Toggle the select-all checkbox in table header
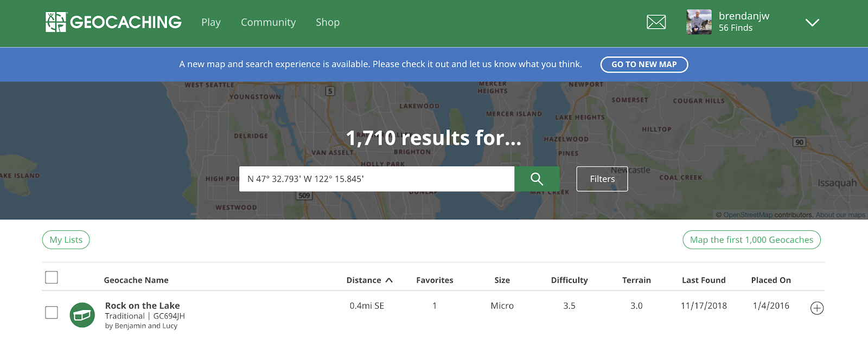This screenshot has width=868, height=337. click(52, 277)
